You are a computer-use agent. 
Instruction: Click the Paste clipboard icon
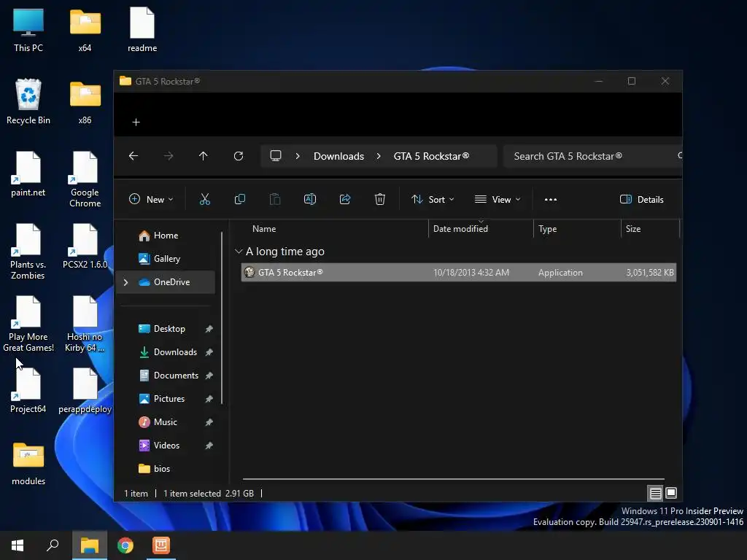[x=275, y=199]
